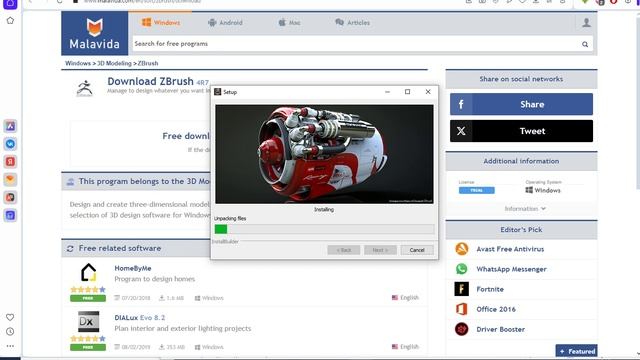The height and width of the screenshot is (360, 640).
Task: Click the Back button in Setup
Action: [x=344, y=250]
